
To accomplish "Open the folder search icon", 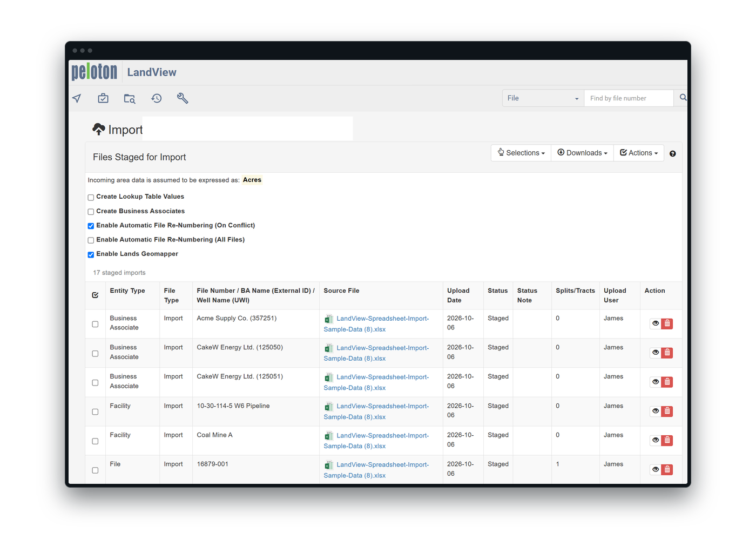I will [130, 98].
